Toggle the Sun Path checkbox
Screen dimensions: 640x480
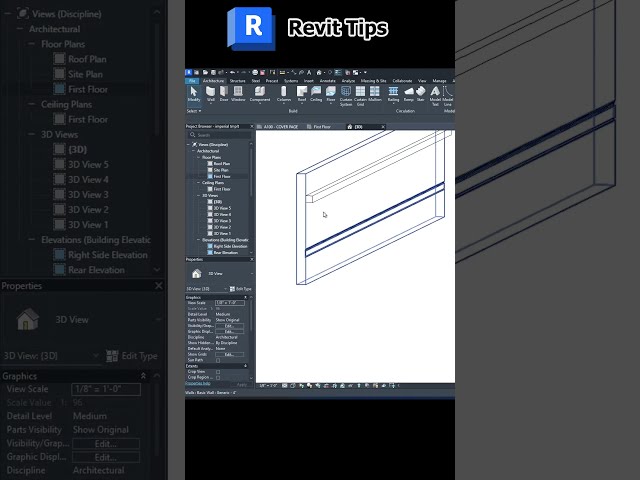(218, 360)
